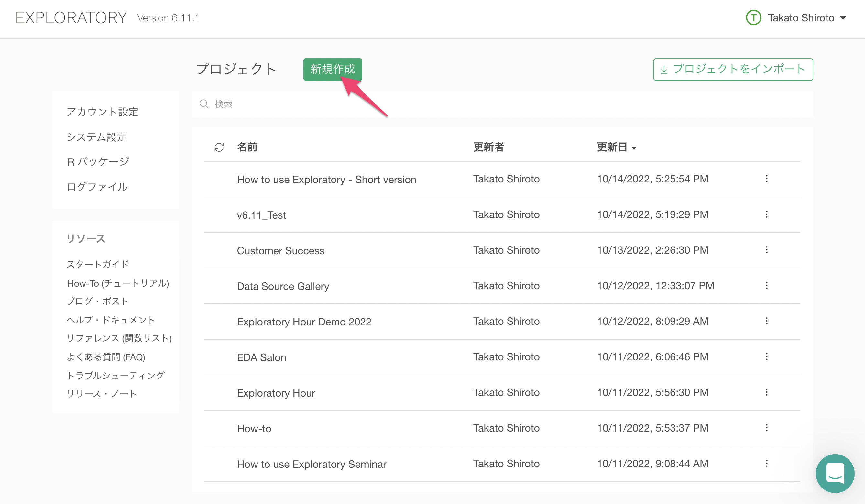Viewport: 865px width, 504px height.
Task: Sort by the 更新者 column header
Action: click(x=488, y=147)
